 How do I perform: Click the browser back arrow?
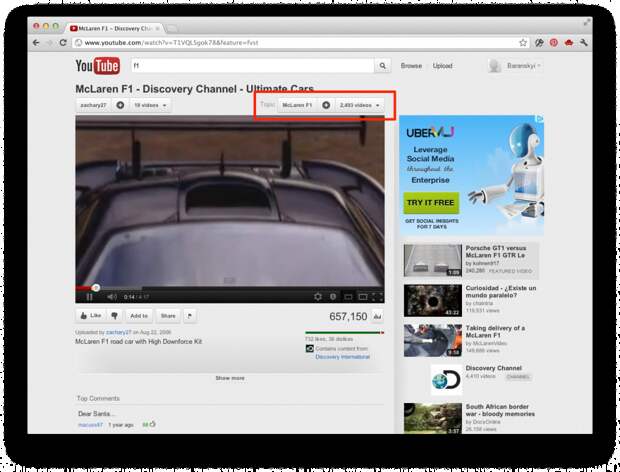36,43
